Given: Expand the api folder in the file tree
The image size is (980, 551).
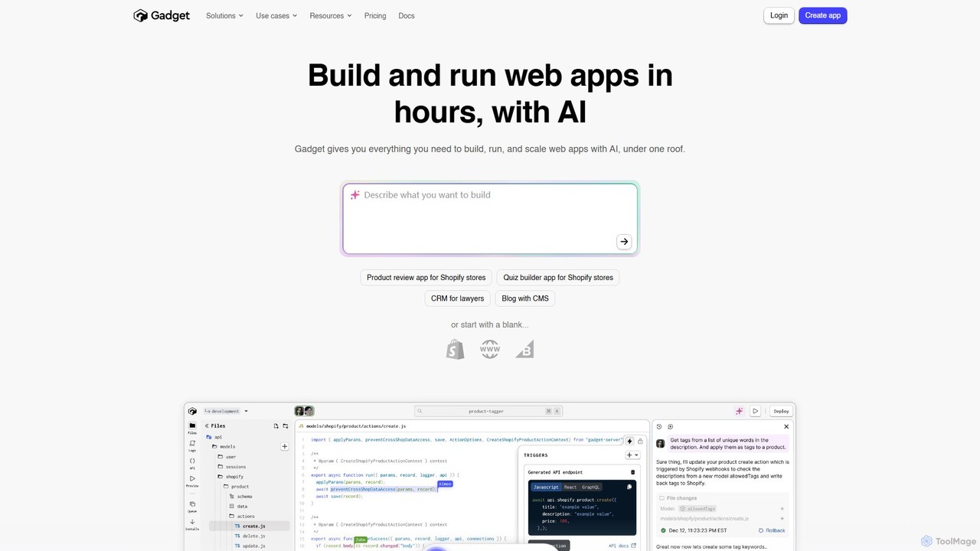Looking at the screenshot, I should [x=214, y=437].
